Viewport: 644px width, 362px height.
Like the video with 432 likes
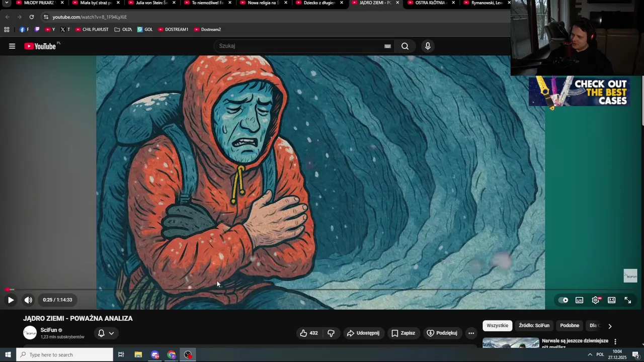pyautogui.click(x=309, y=333)
